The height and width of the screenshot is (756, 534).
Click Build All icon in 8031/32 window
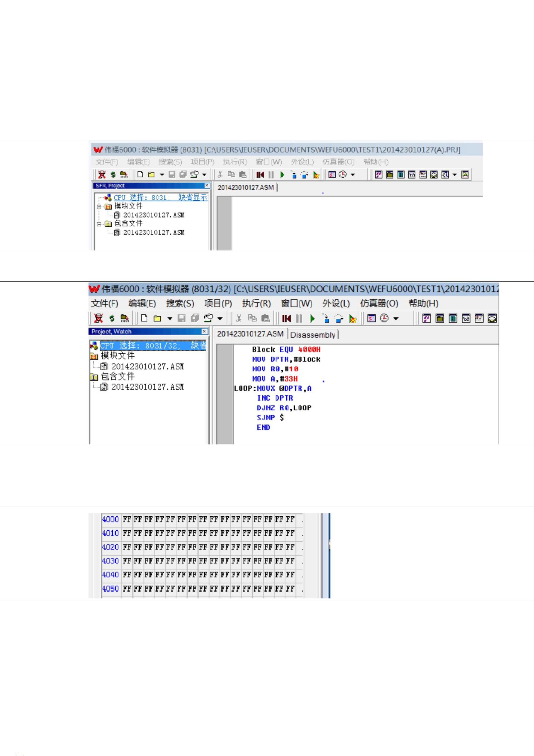[x=124, y=318]
